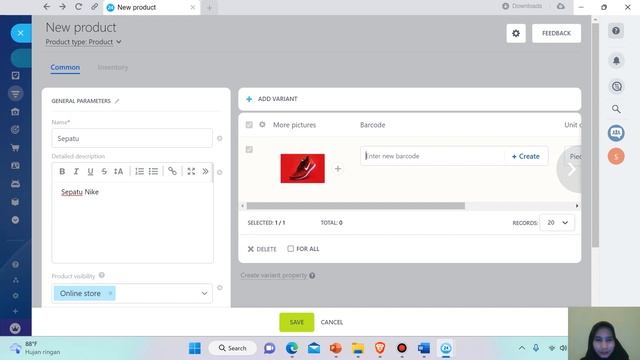This screenshot has width=640, height=360.
Task: Open the Feedback button
Action: [x=556, y=33]
